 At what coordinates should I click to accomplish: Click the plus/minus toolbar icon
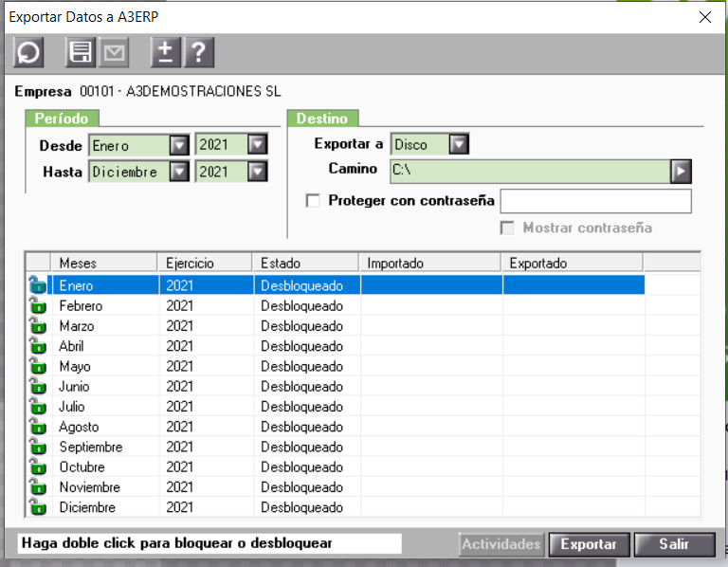point(165,52)
